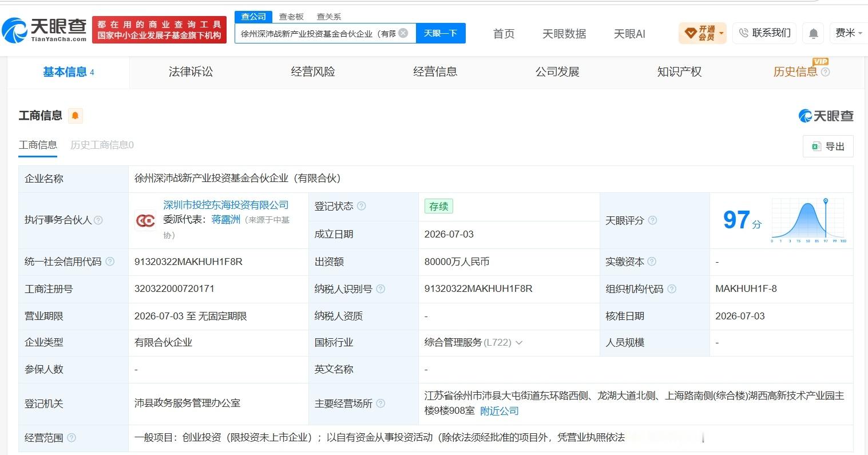Viewport: 868px width, 455px height.
Task: Click the 沛县政务服务管理办公室 registrar value
Action: [x=187, y=403]
